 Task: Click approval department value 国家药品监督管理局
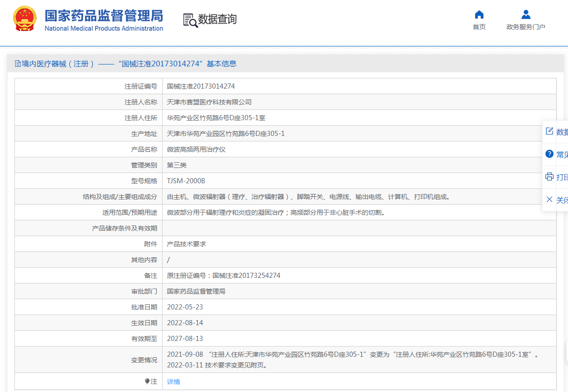click(x=196, y=291)
